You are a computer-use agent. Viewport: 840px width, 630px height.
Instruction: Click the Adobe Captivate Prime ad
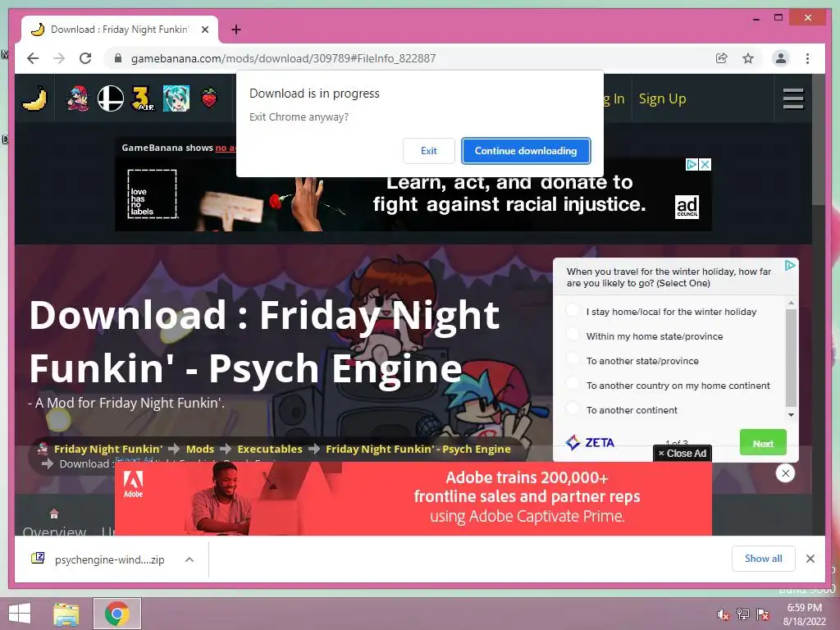(x=413, y=498)
